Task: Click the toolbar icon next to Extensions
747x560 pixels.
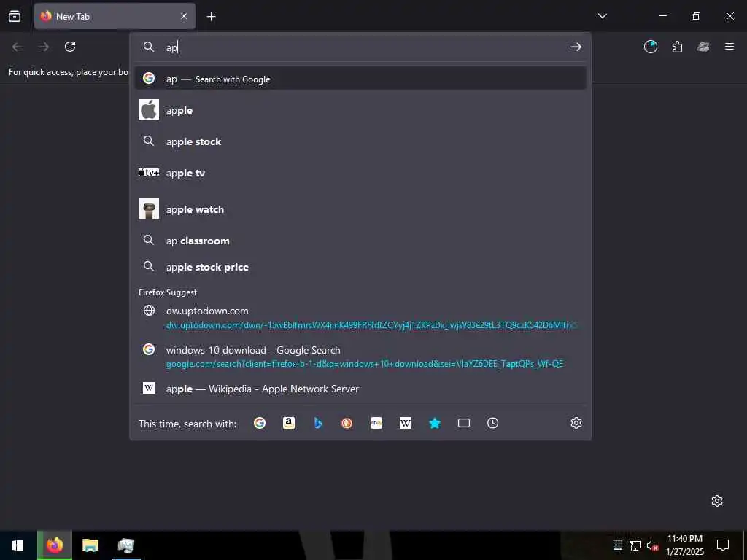Action: [703, 47]
